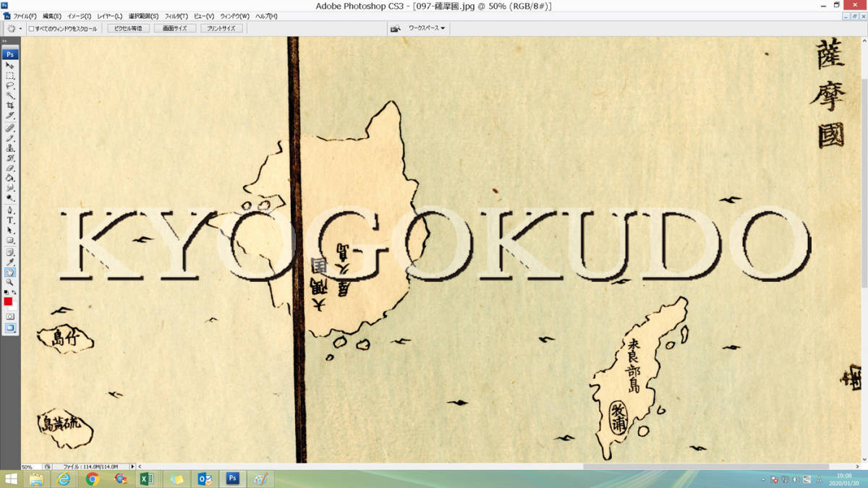Select the Magic Wand tool
The height and width of the screenshot is (488, 868).
10,95
